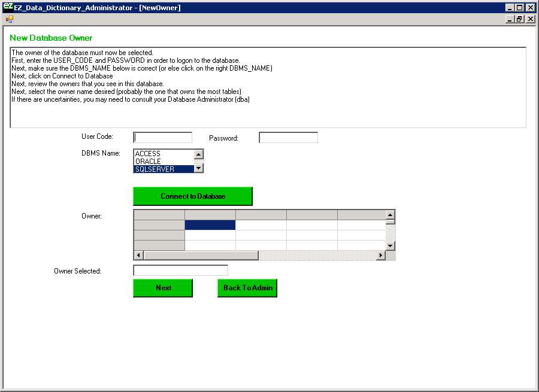Close the inner NewOwner child window
This screenshot has height=392, width=539.
pyautogui.click(x=530, y=19)
